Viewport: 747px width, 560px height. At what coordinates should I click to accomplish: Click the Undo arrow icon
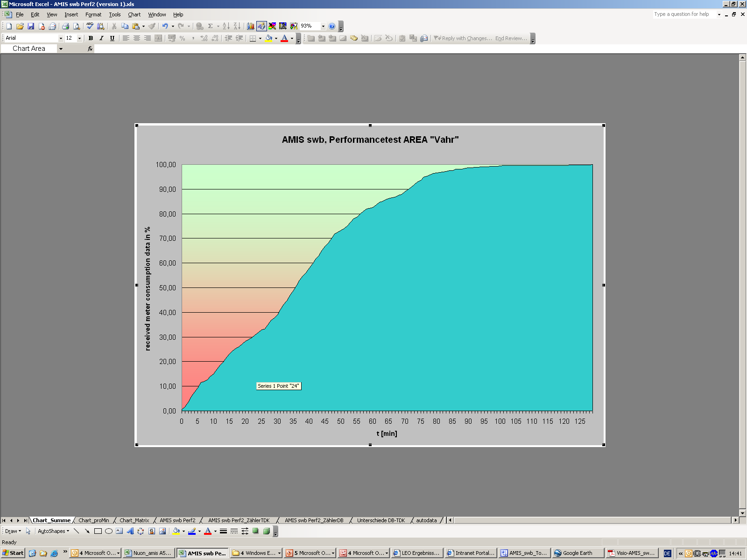click(x=165, y=26)
